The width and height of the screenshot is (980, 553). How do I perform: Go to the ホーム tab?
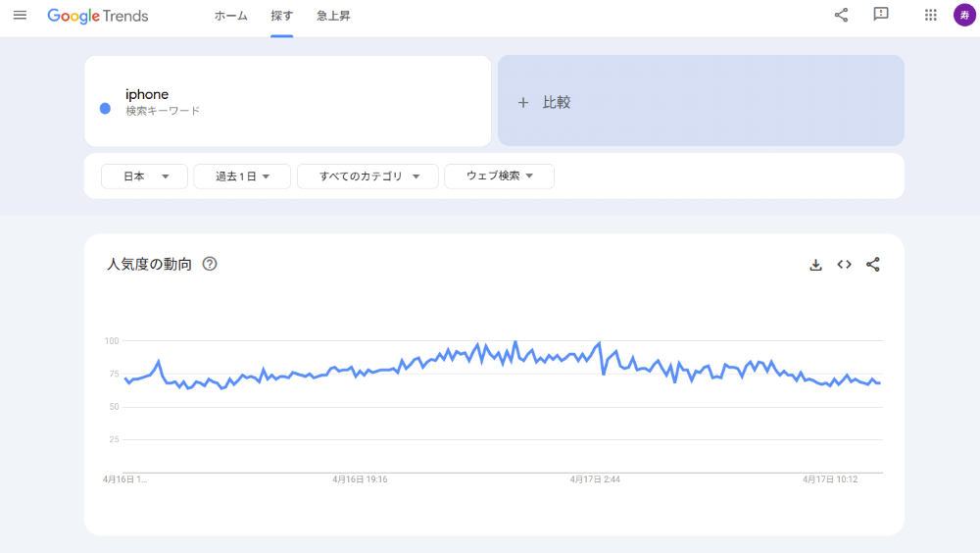point(230,17)
